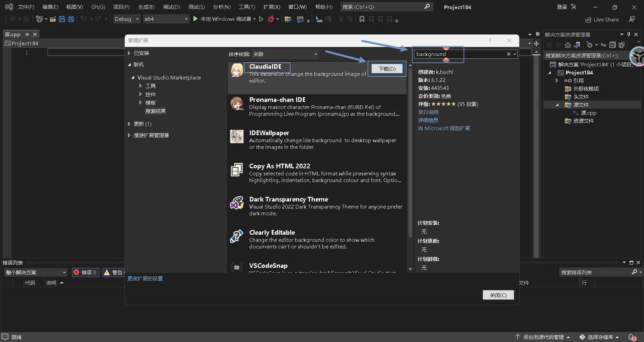Expand the Templates subcategory
Screen dimensions: 644x342
pos(141,103)
